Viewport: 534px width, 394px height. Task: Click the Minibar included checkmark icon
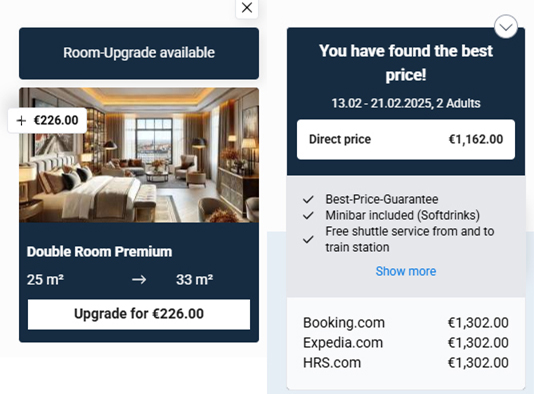pos(308,216)
